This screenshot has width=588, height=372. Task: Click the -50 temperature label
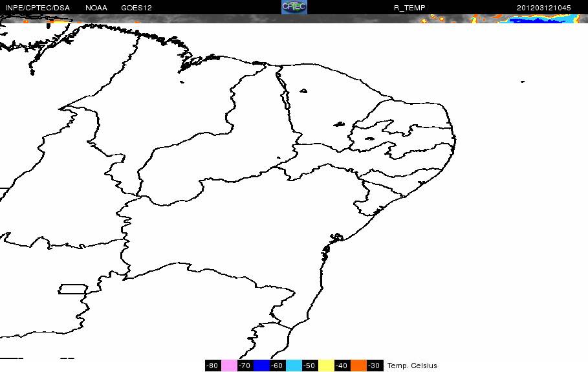(309, 366)
